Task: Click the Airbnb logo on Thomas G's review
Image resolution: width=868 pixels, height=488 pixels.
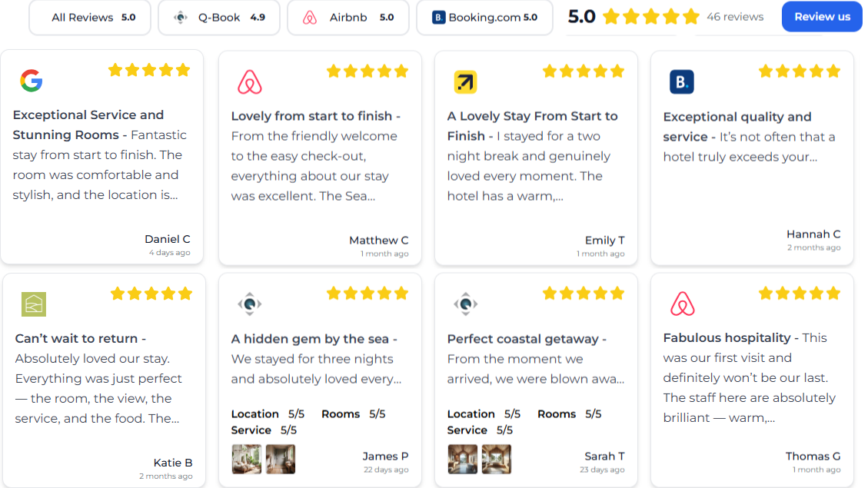Action: tap(682, 304)
